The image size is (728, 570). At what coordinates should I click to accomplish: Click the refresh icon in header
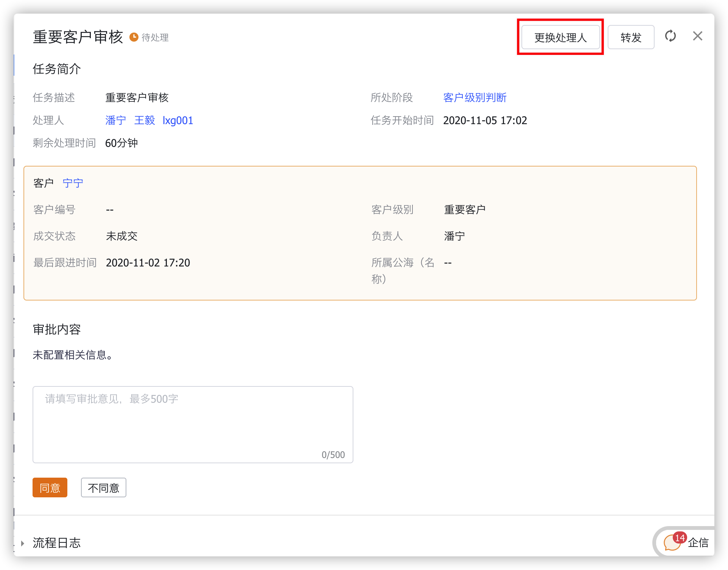(x=670, y=36)
